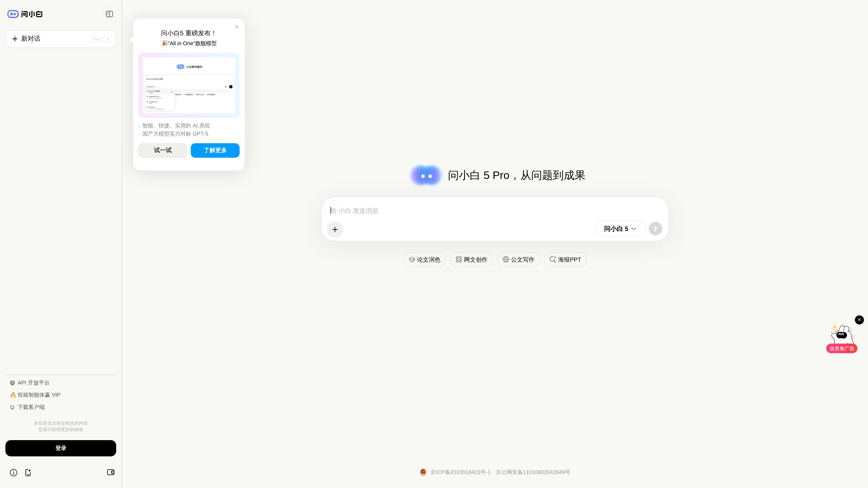Click the download client icon
The image size is (868, 488).
point(12,407)
